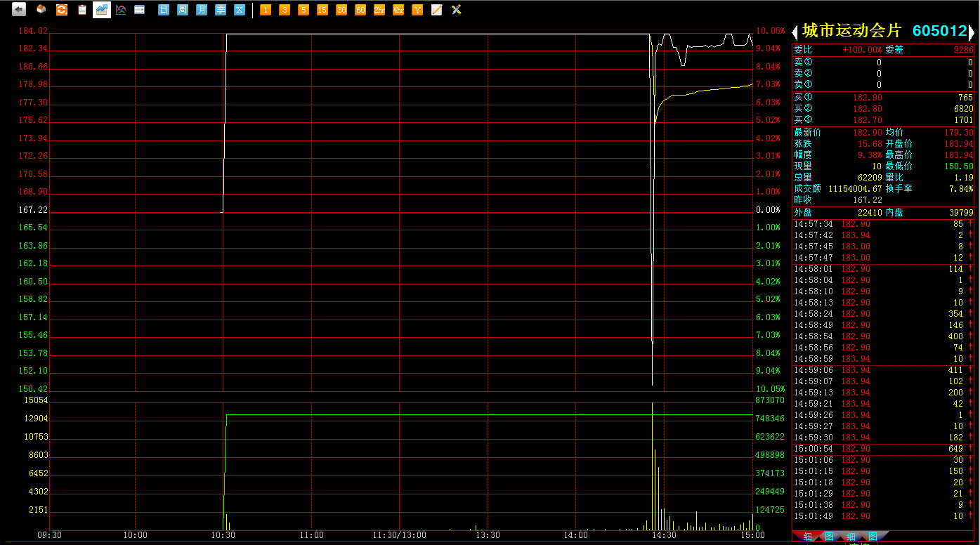Select the intraday time-share chart icon
The image size is (980, 545).
pos(102,10)
